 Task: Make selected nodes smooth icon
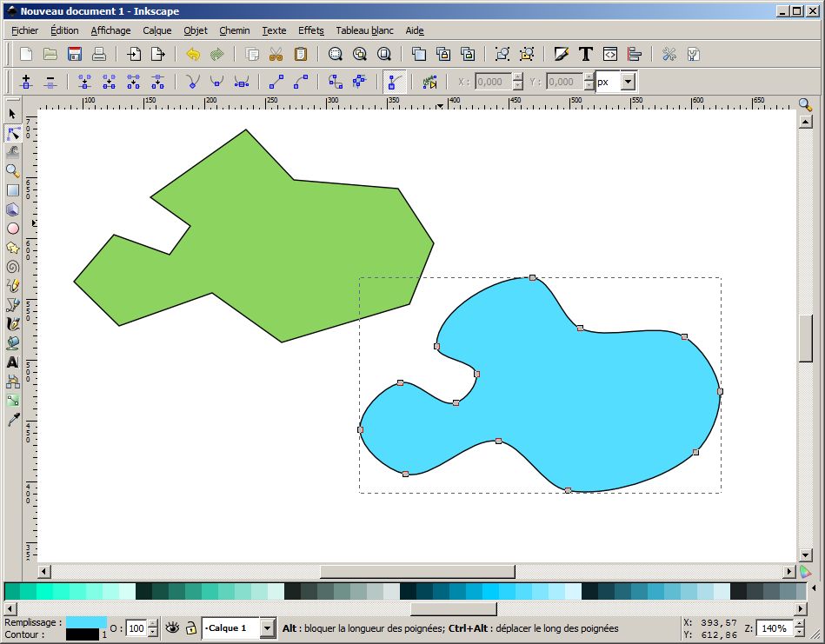tap(216, 82)
